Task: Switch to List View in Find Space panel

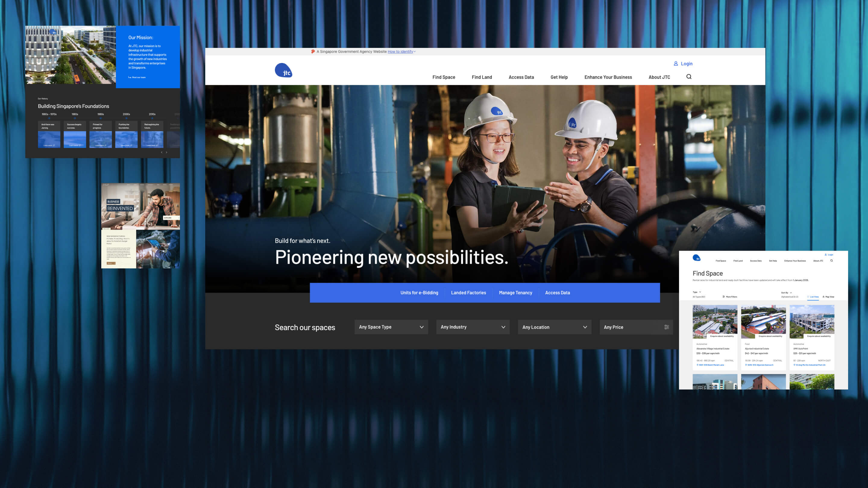Action: pos(813,297)
